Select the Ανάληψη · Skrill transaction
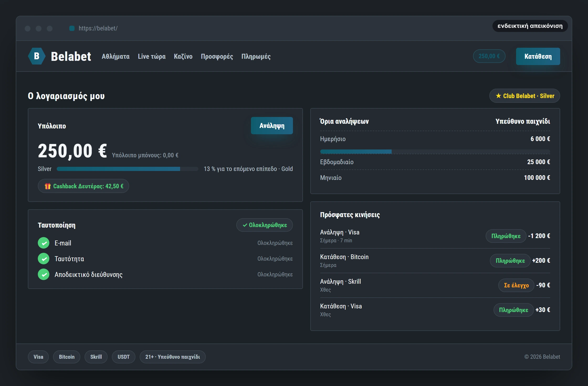The image size is (588, 386). [435, 285]
